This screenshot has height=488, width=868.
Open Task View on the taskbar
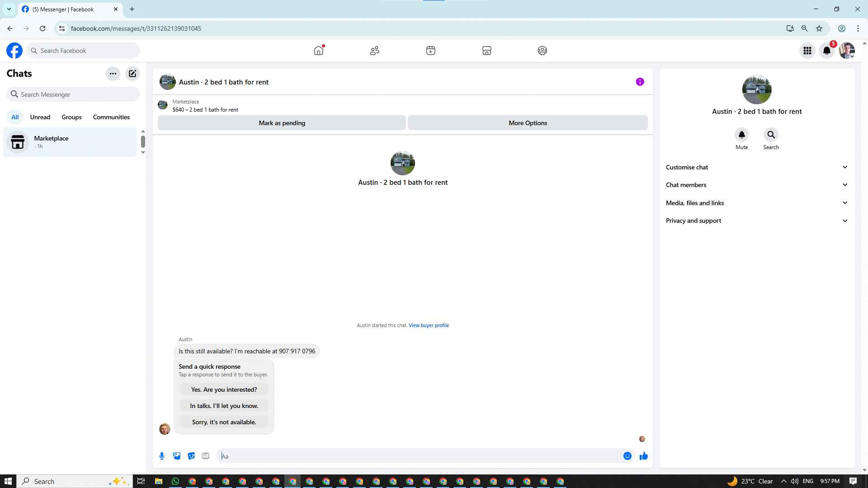[x=141, y=481]
